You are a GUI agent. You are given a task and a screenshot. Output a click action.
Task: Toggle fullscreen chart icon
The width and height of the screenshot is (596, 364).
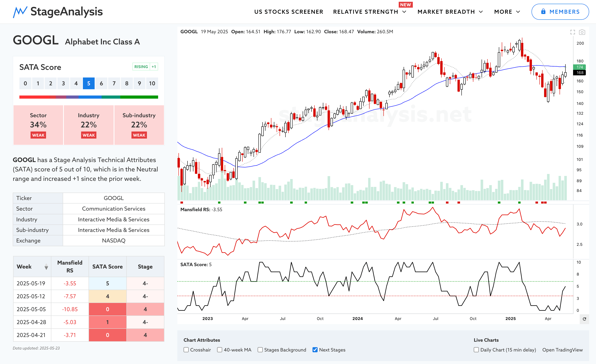[x=572, y=32]
